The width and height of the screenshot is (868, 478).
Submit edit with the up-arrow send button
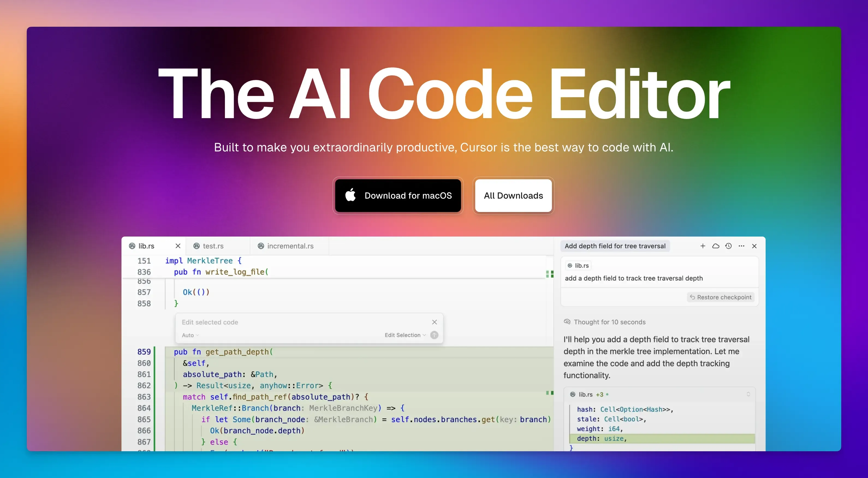click(x=434, y=335)
